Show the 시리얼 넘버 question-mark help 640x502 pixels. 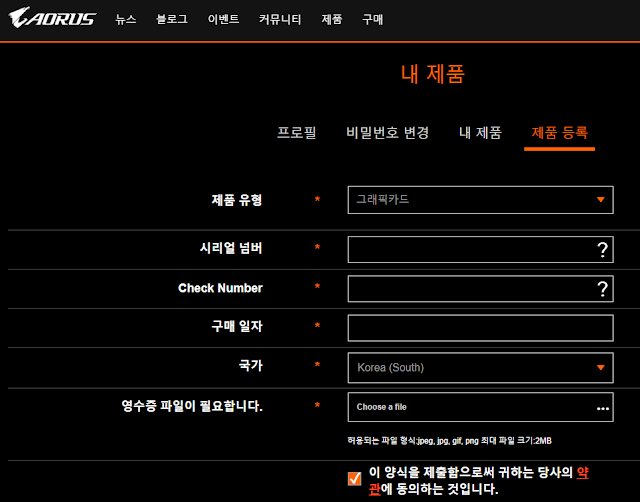click(x=602, y=249)
